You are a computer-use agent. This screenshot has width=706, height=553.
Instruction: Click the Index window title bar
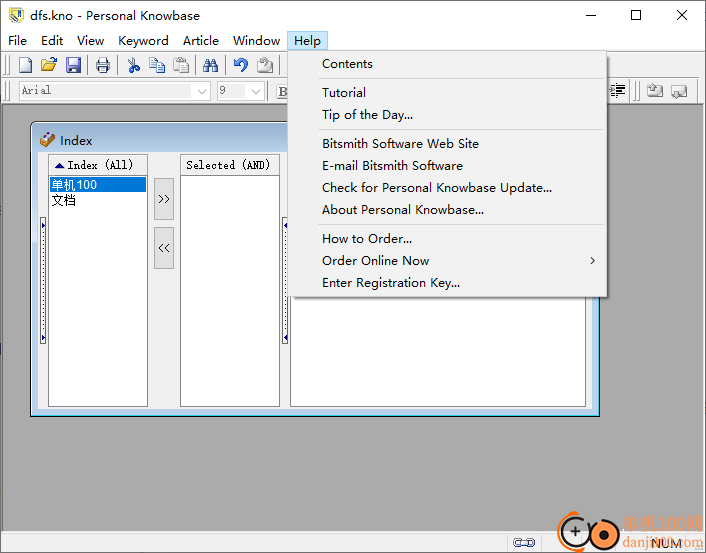coord(159,140)
